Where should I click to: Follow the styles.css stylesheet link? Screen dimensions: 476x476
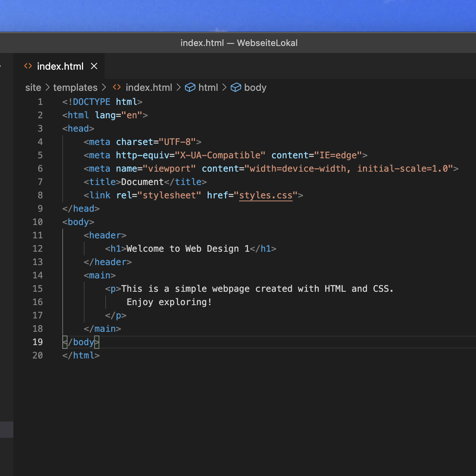point(265,195)
